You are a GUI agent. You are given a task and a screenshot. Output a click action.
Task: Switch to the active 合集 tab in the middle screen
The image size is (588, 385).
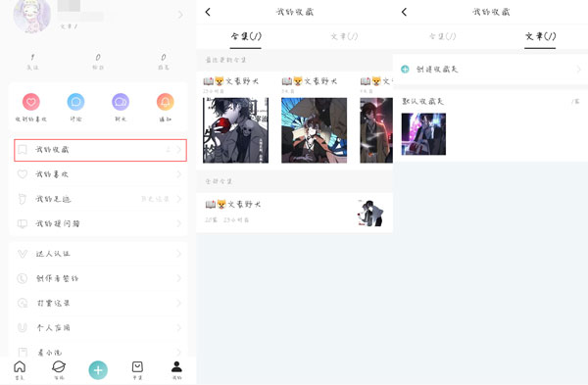[x=246, y=36]
